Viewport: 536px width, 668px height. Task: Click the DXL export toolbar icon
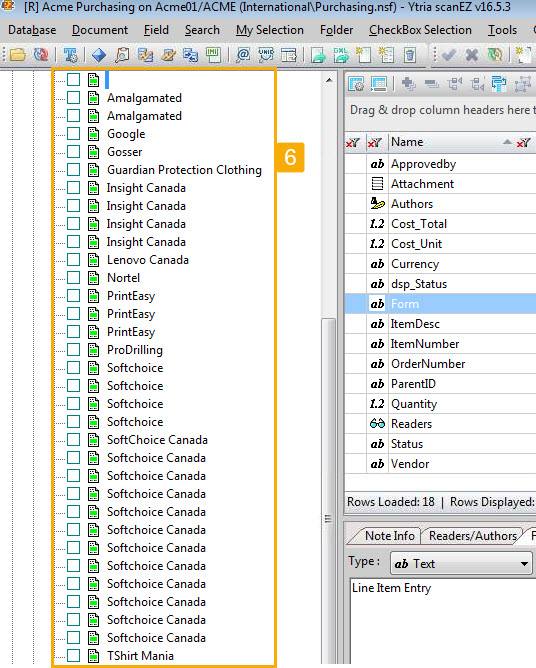(341, 55)
